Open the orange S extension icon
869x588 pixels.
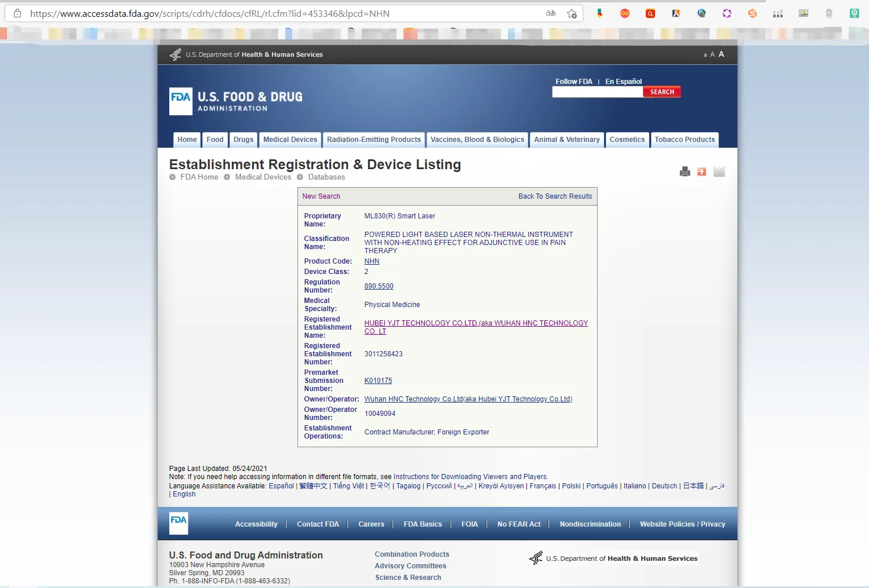coord(752,13)
